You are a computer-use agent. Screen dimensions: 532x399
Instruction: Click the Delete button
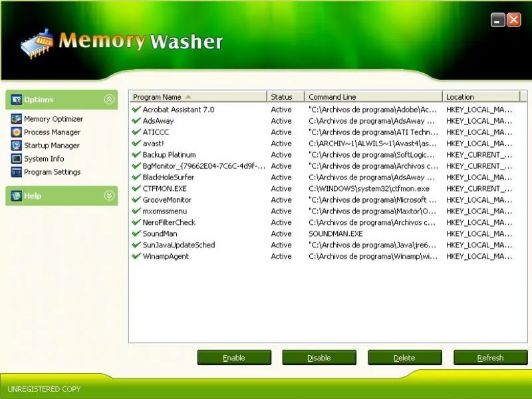[x=405, y=358]
